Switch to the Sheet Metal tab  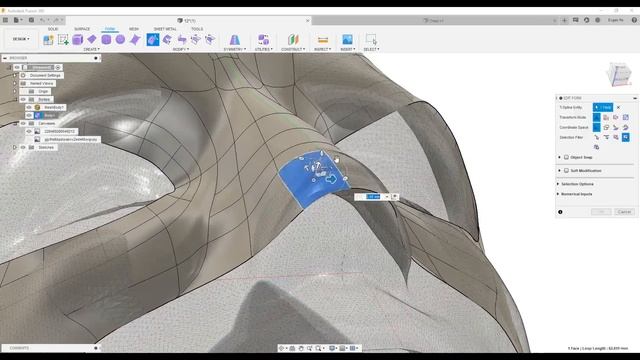point(165,29)
